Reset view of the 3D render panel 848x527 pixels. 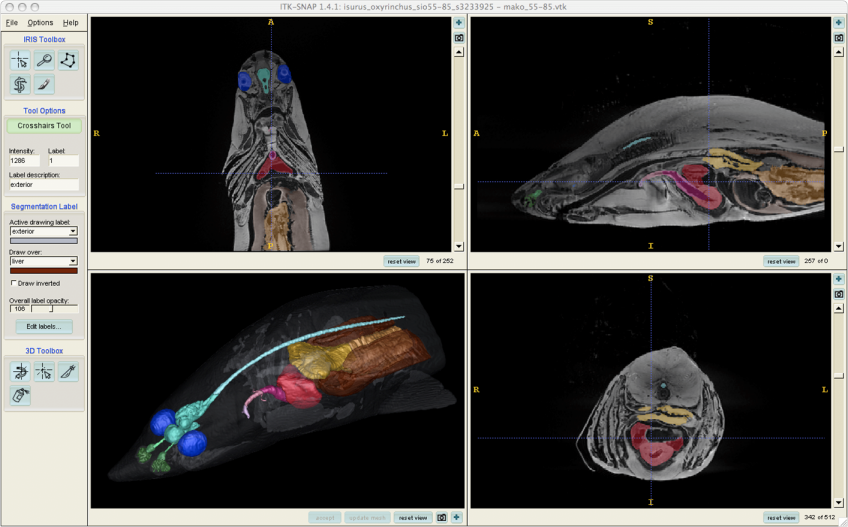pyautogui.click(x=413, y=518)
